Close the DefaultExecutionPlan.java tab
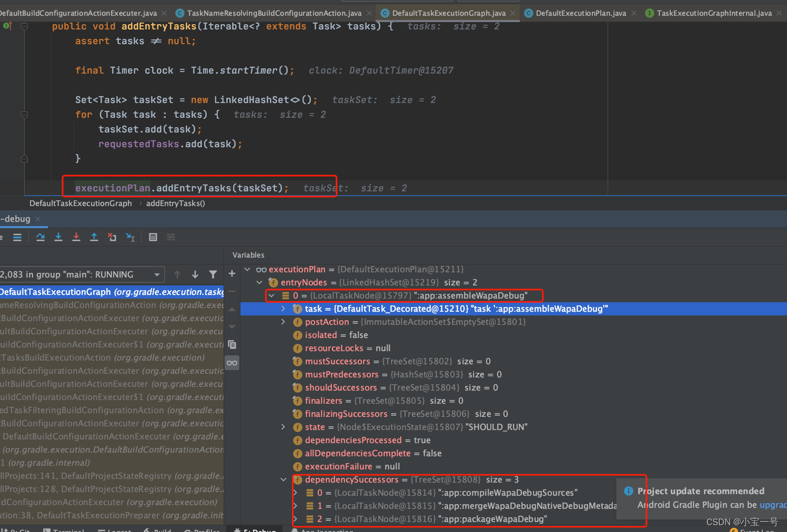 point(633,13)
